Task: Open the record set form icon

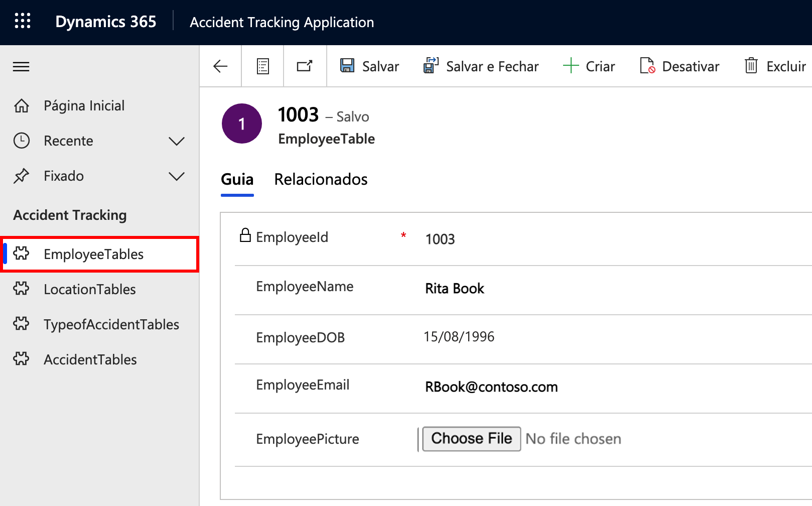Action: [x=263, y=66]
